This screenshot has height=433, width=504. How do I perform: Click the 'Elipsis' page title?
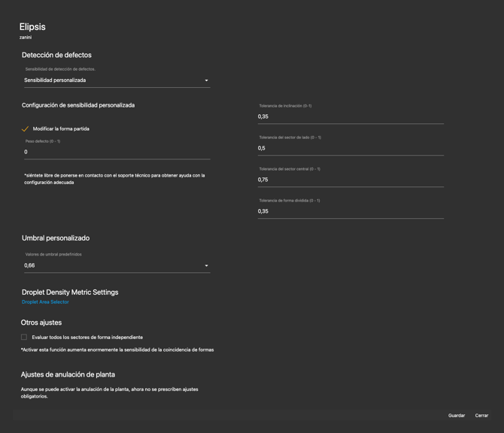(32, 27)
